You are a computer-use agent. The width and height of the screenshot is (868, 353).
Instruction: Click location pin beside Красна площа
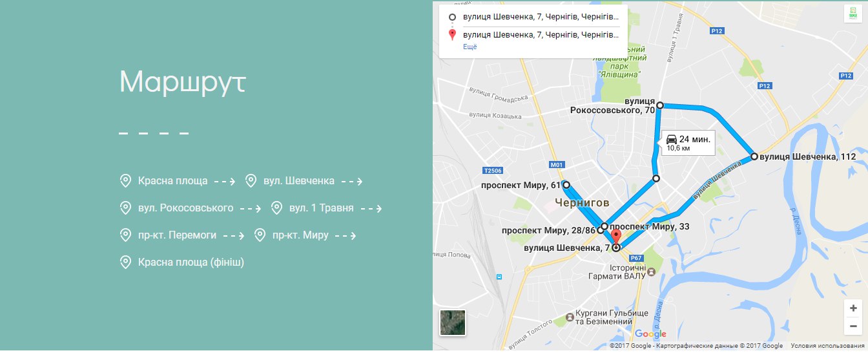point(126,181)
